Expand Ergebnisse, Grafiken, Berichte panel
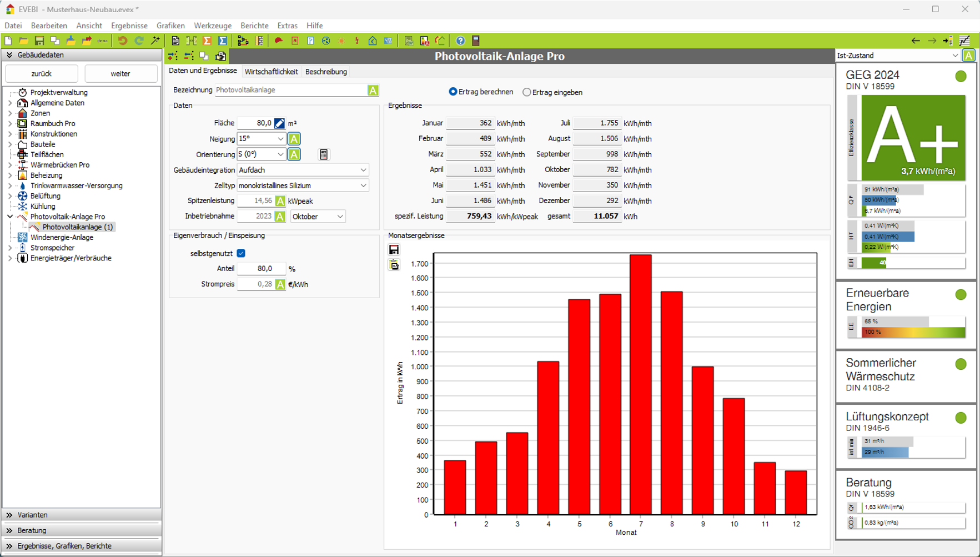This screenshot has height=557, width=980. point(82,546)
